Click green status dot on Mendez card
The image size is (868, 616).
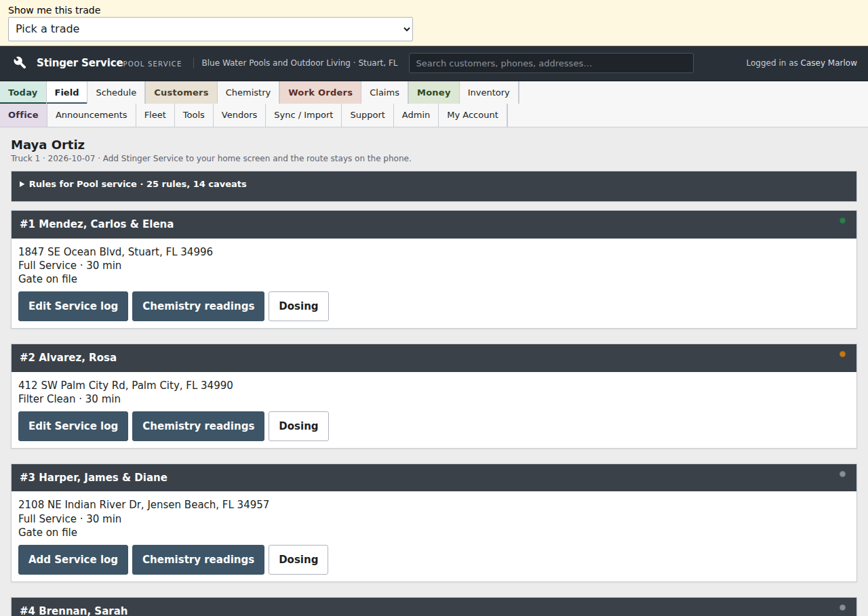tap(842, 220)
